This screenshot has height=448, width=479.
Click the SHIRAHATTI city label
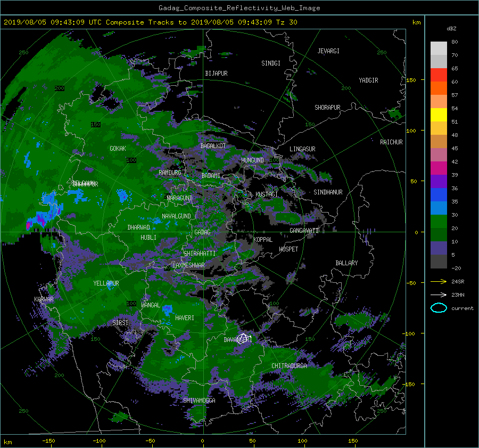pyautogui.click(x=200, y=254)
